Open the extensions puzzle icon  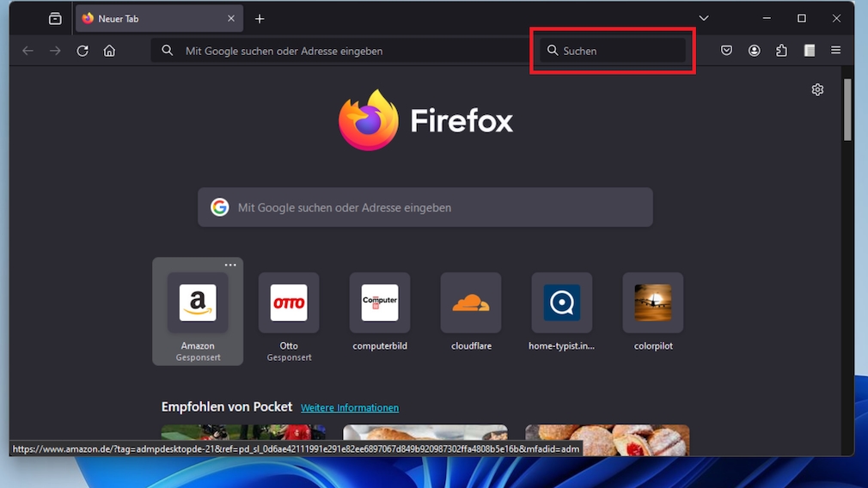(782, 51)
